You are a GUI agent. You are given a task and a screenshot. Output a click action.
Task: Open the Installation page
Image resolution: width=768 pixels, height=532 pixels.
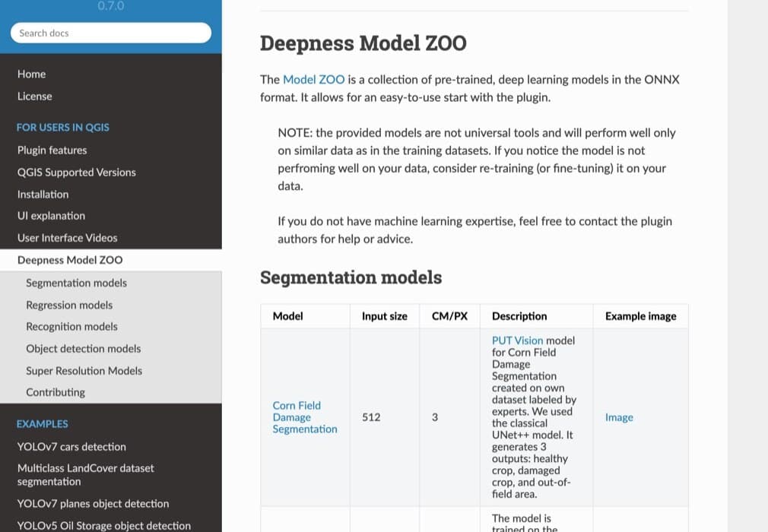pyautogui.click(x=43, y=195)
